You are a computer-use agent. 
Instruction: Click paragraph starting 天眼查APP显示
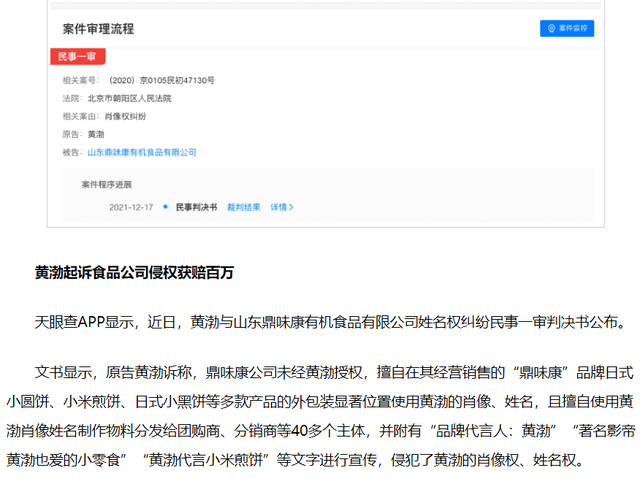331,322
